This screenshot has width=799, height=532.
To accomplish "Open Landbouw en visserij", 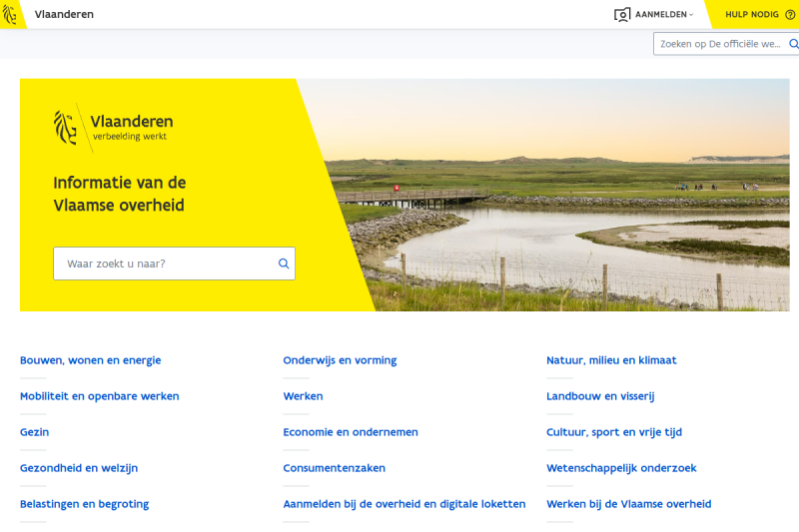I will click(x=600, y=396).
